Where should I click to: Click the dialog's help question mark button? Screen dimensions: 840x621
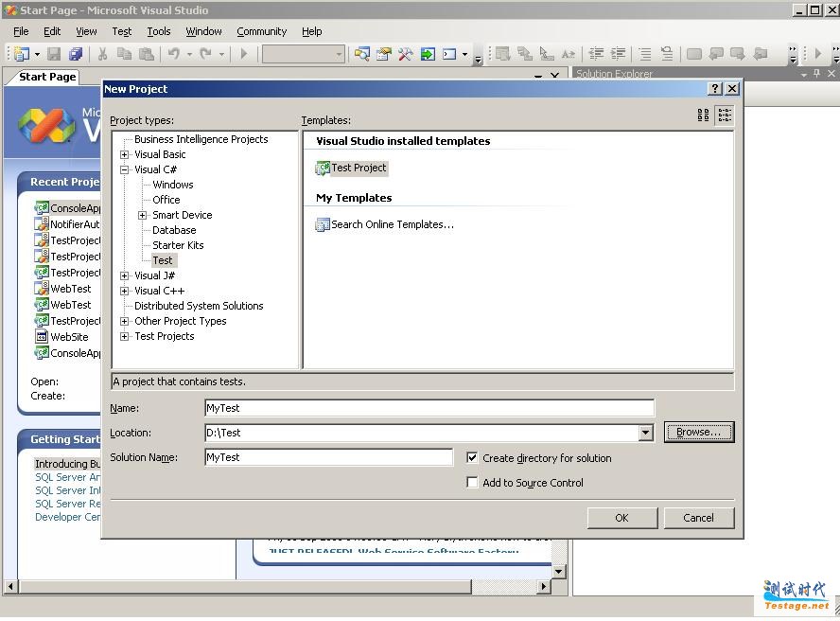click(x=714, y=89)
